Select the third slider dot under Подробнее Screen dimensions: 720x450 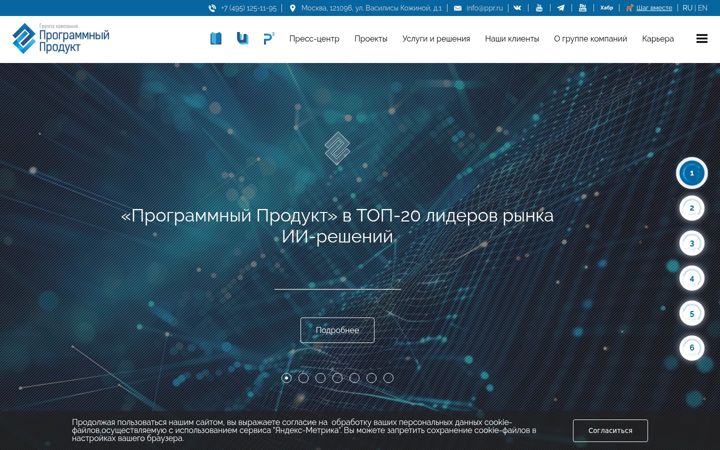point(321,378)
